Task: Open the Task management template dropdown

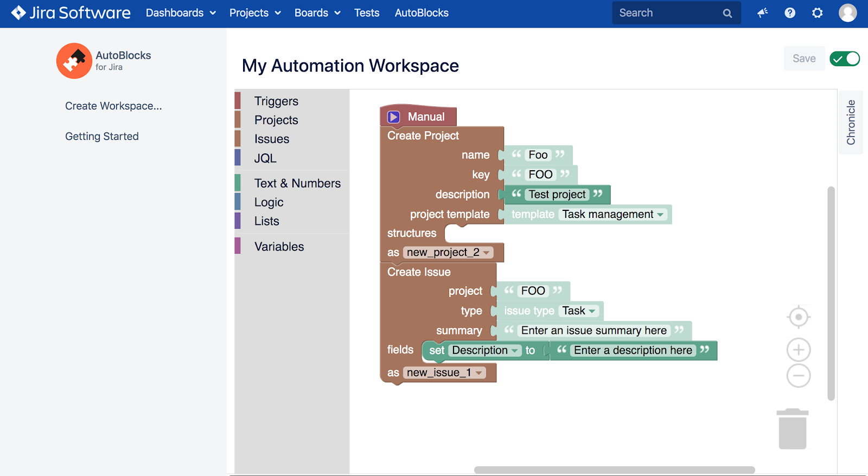Action: click(613, 214)
